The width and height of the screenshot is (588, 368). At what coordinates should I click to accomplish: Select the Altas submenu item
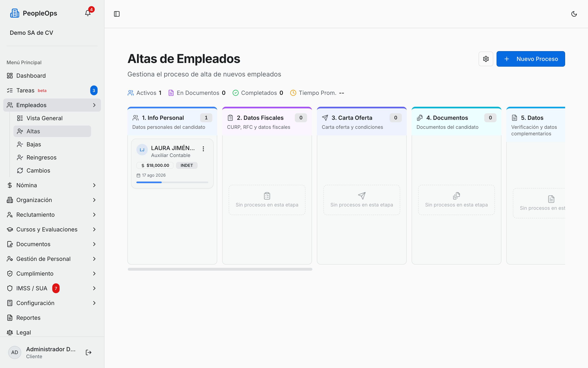52,131
